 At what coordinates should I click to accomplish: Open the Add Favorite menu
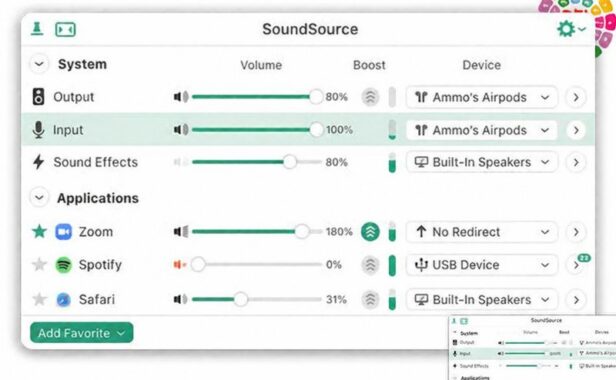coord(82,333)
